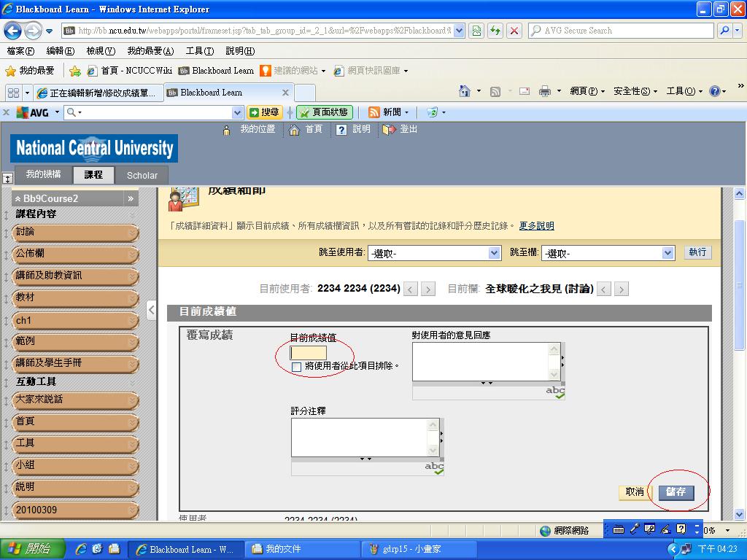
Task: Click the 儲存 (Save) button
Action: (x=676, y=492)
